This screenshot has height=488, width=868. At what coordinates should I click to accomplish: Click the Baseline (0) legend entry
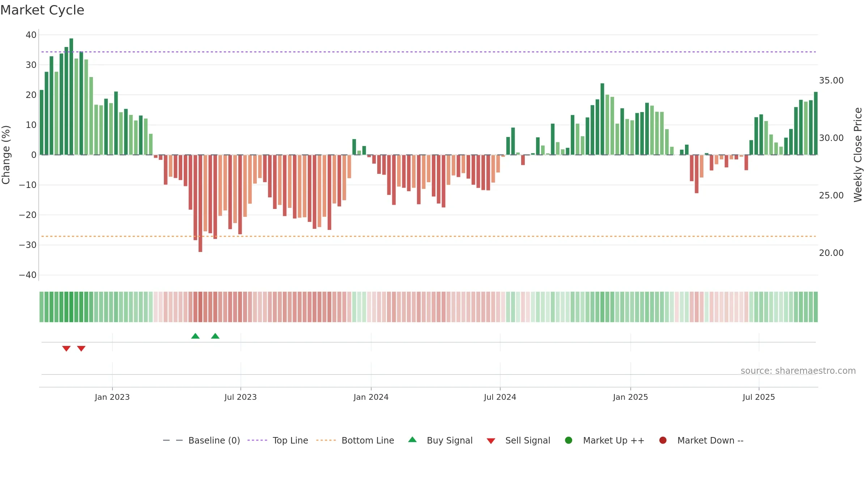point(201,440)
